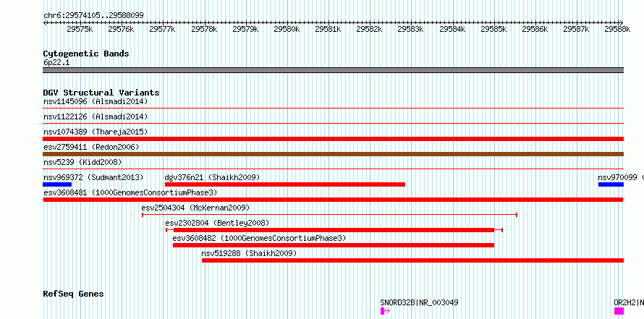The width and height of the screenshot is (644, 319).
Task: Select the esv2302804 (Bentley2008) red bar
Action: [334, 230]
